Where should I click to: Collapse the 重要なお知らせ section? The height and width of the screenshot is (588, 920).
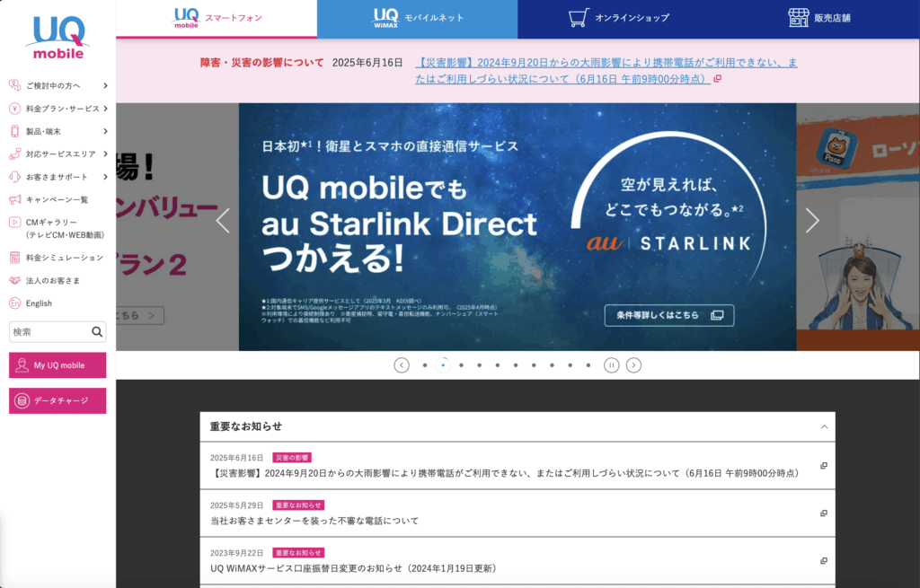click(825, 426)
